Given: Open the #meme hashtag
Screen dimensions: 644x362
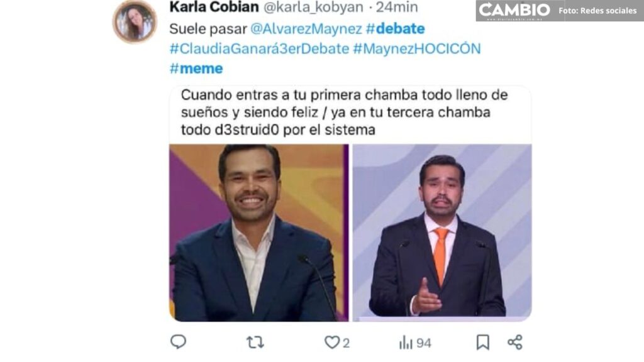Looking at the screenshot, I should tap(196, 69).
